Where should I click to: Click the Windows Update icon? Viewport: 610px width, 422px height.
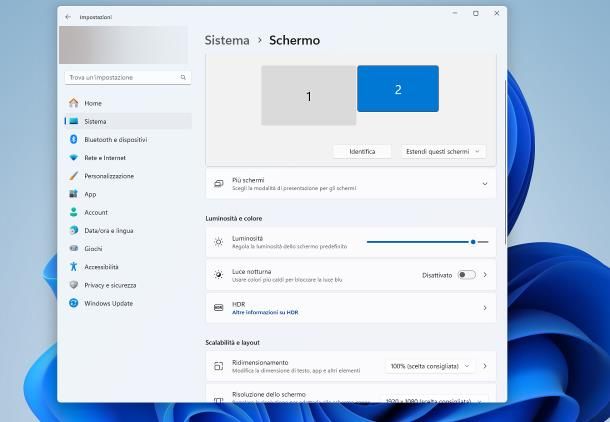point(74,303)
